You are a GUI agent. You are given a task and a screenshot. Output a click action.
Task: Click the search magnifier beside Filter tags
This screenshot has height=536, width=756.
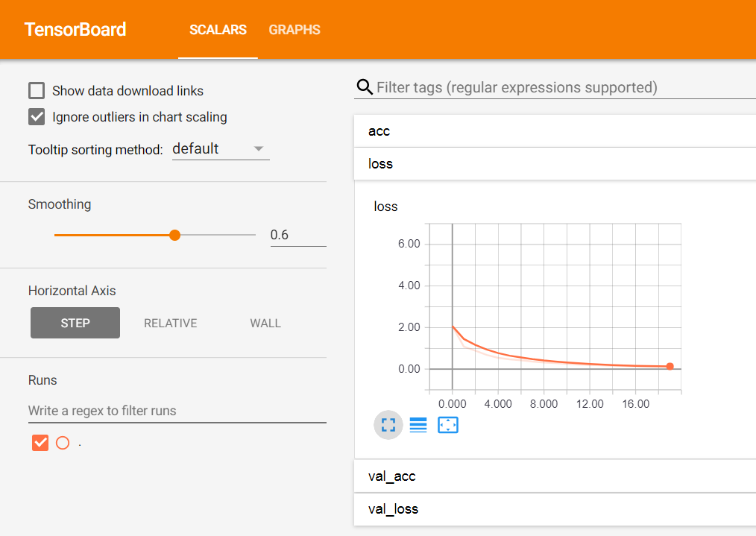365,86
